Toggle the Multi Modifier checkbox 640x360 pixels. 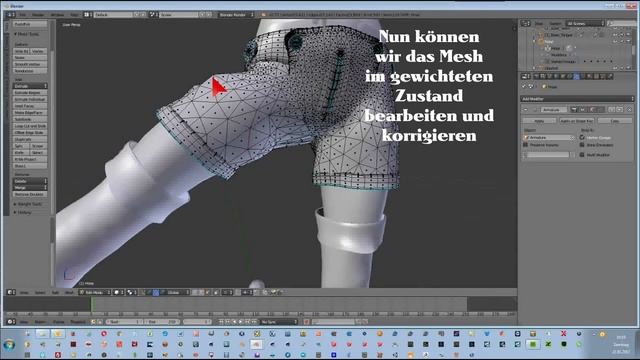[582, 155]
